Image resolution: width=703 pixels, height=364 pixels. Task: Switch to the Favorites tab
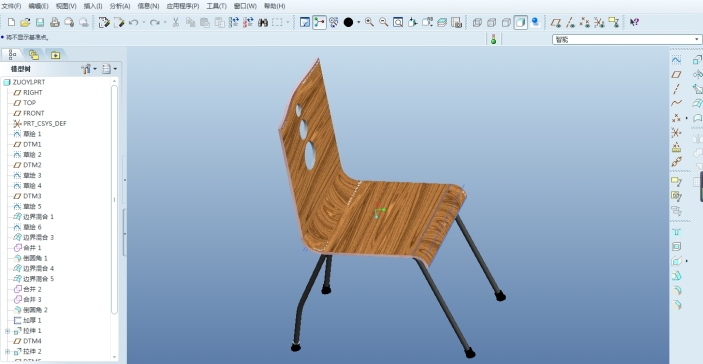tap(55, 55)
